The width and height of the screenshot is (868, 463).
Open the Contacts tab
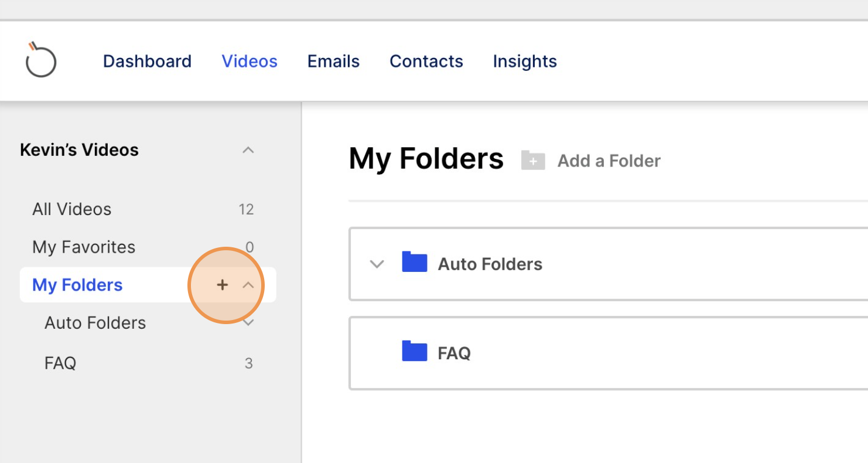click(x=426, y=61)
